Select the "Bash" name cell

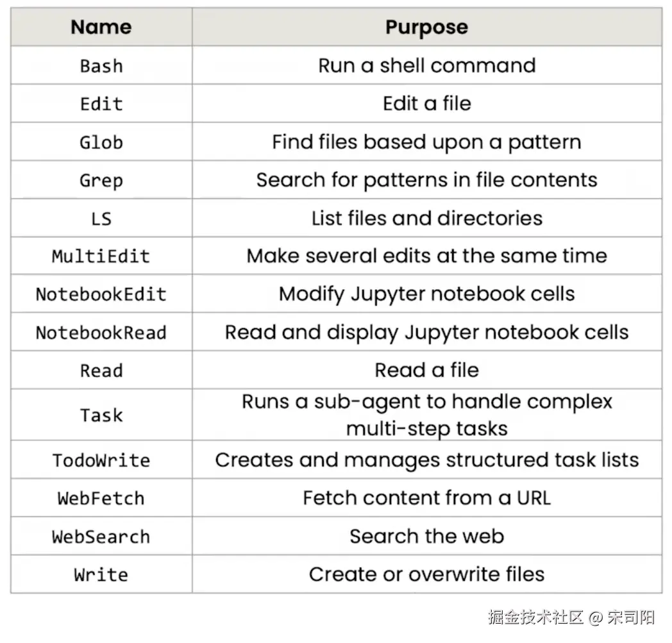[101, 65]
